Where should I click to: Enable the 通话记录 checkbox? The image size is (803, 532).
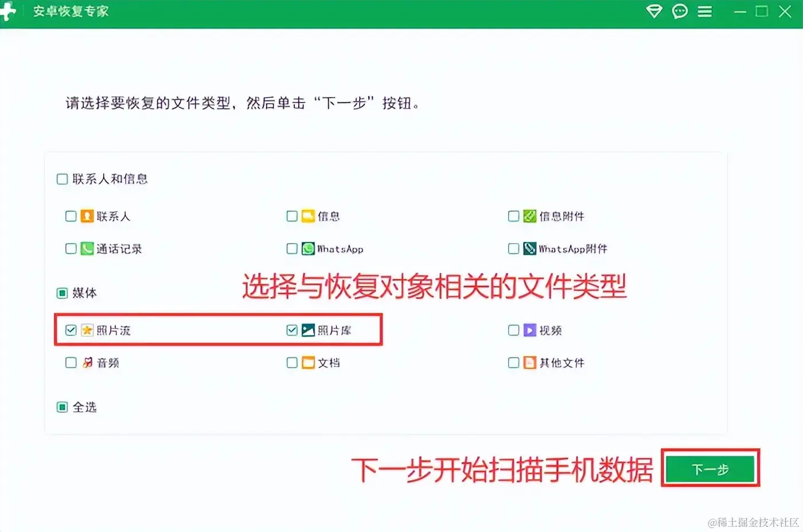(71, 249)
